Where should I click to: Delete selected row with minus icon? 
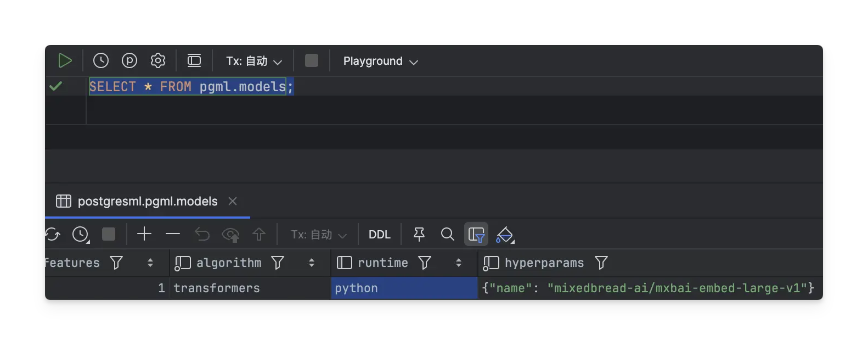click(173, 235)
